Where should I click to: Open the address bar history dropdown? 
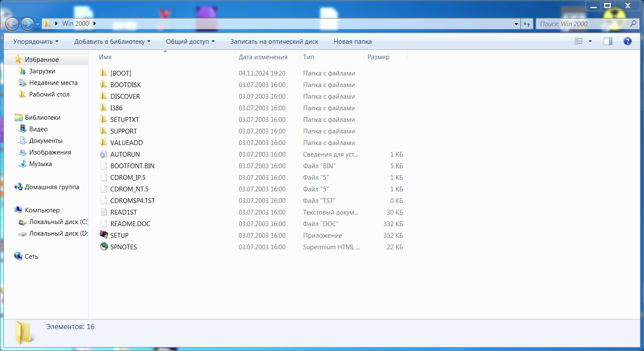click(x=516, y=24)
